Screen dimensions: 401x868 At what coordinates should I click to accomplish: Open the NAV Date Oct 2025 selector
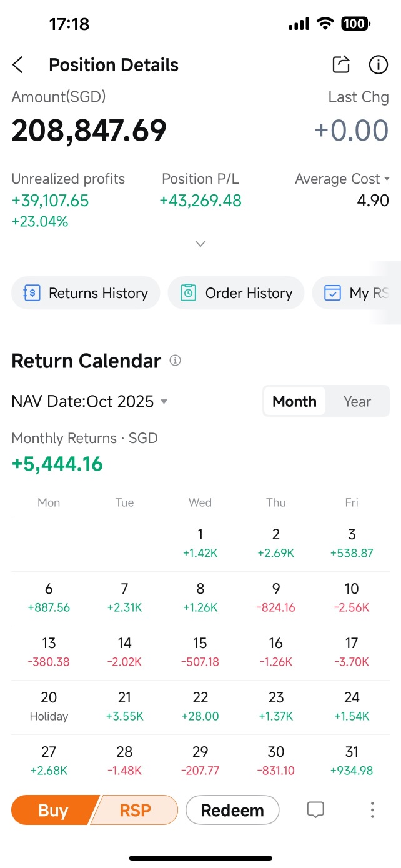pyautogui.click(x=90, y=401)
